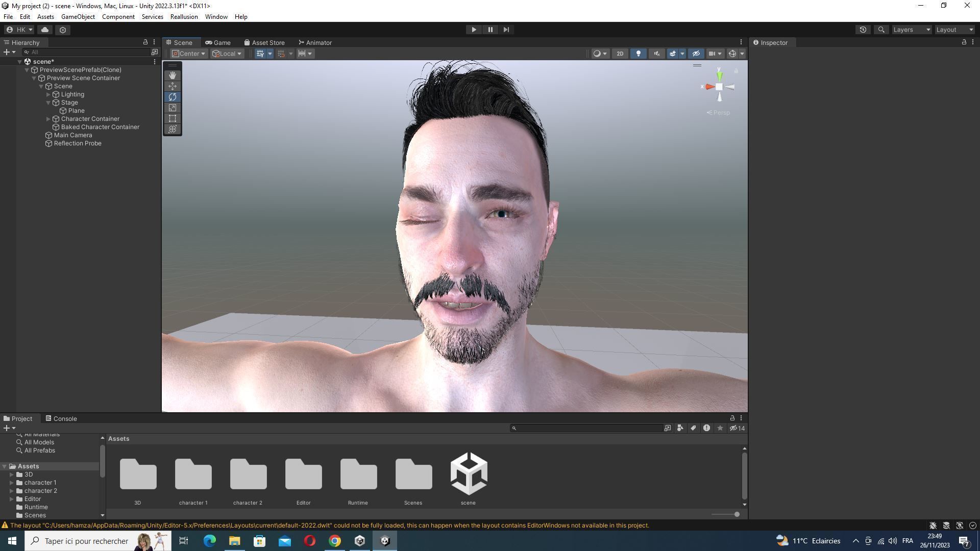Select Main Camera in hierarchy
This screenshot has height=551, width=980.
[73, 135]
